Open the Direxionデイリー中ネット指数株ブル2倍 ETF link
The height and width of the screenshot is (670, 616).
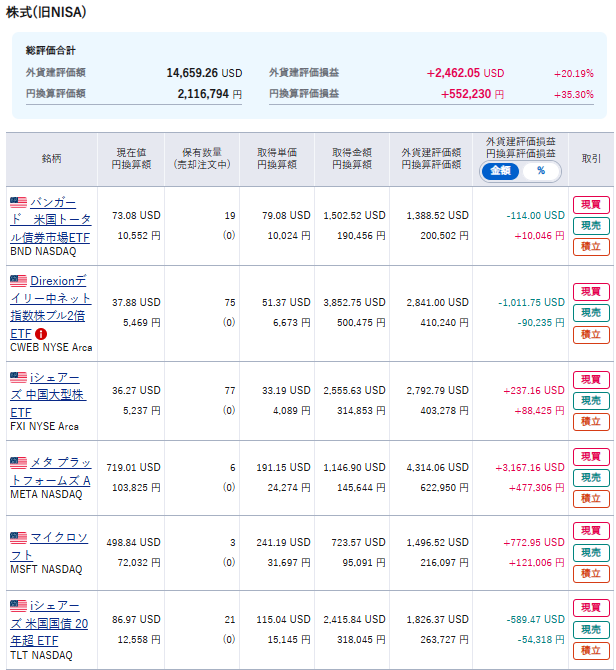click(50, 307)
